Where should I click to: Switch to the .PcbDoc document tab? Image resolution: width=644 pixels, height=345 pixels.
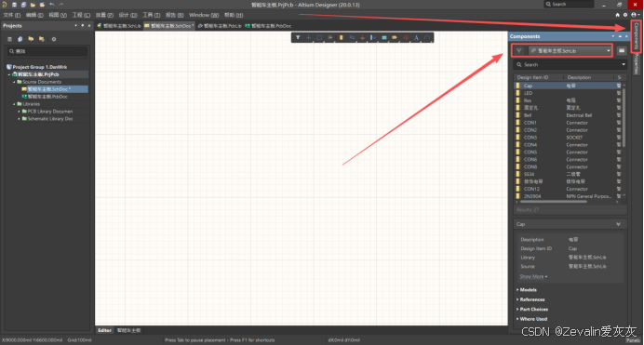click(268, 25)
